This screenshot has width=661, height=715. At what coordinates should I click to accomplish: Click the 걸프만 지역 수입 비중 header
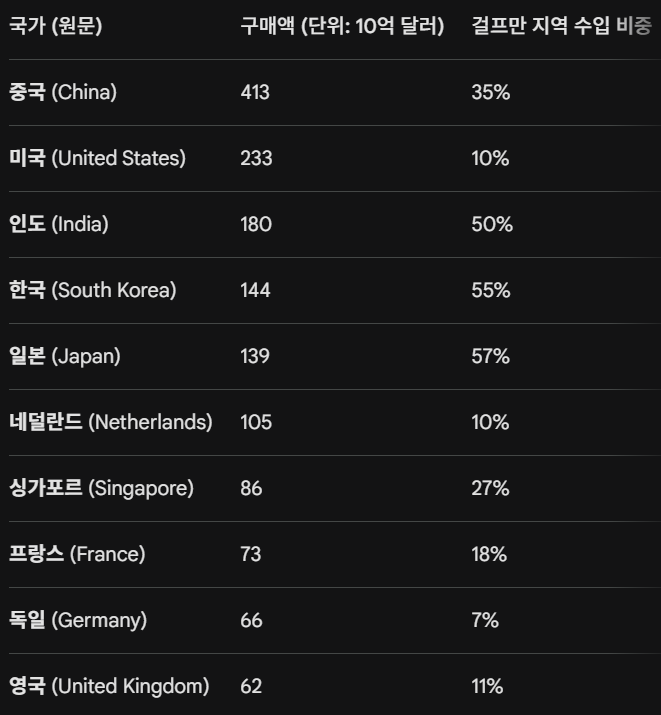coord(561,26)
